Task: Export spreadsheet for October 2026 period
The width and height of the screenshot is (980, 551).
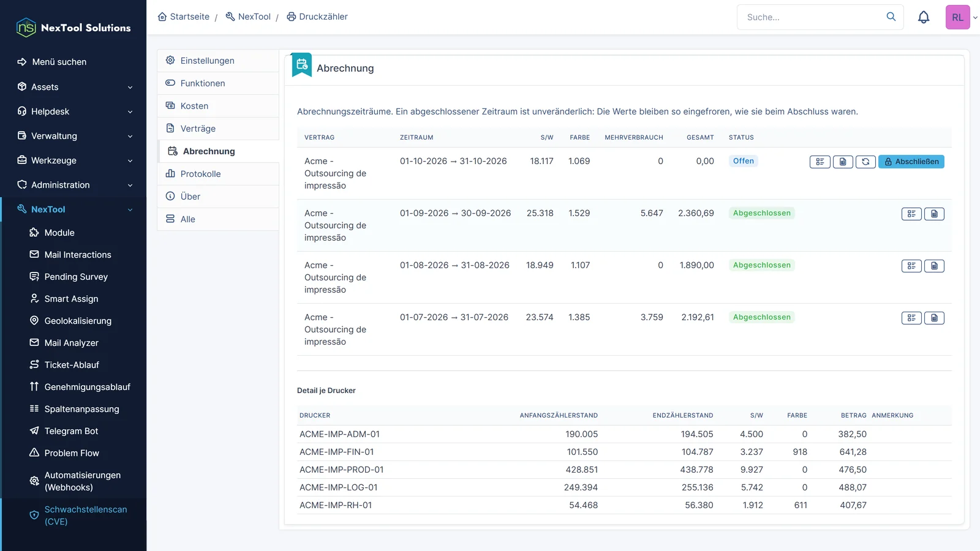Action: tap(843, 162)
